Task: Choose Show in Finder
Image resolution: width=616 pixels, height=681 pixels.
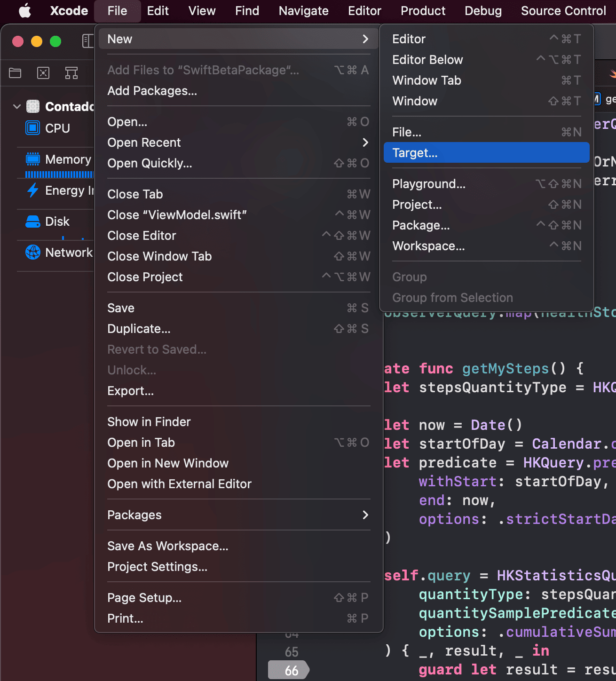Action: pyautogui.click(x=238, y=422)
